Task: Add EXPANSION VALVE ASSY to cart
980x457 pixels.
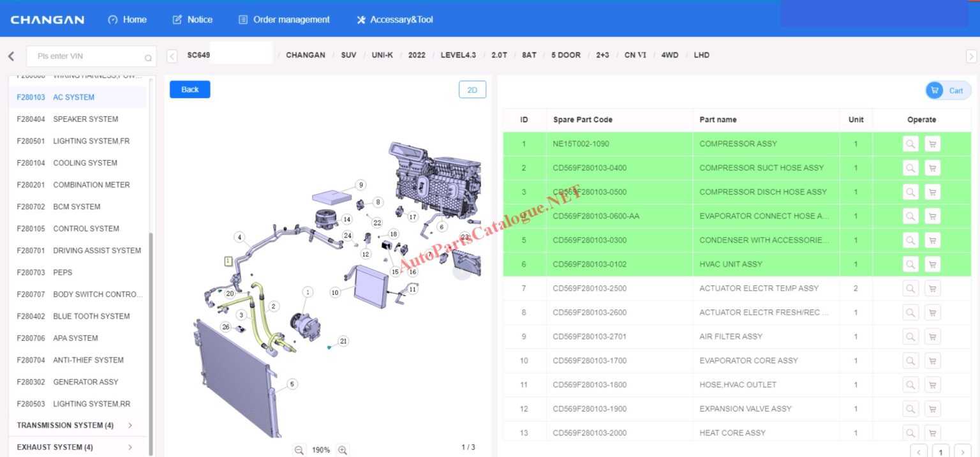Action: (932, 408)
